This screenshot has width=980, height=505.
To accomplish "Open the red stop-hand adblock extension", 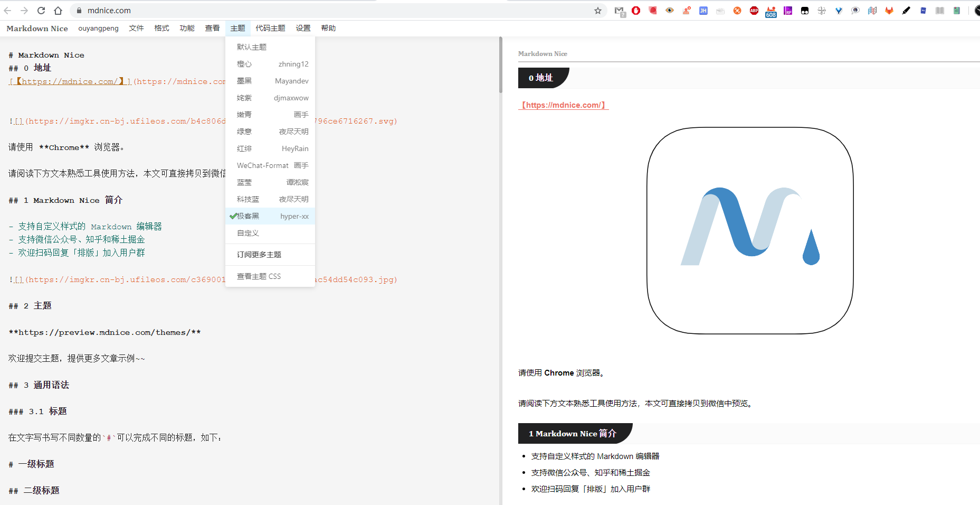I will coord(636,11).
